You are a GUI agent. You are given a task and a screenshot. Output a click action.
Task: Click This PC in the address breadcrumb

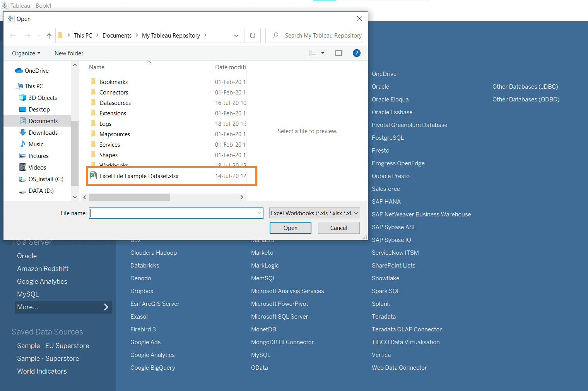coord(83,35)
